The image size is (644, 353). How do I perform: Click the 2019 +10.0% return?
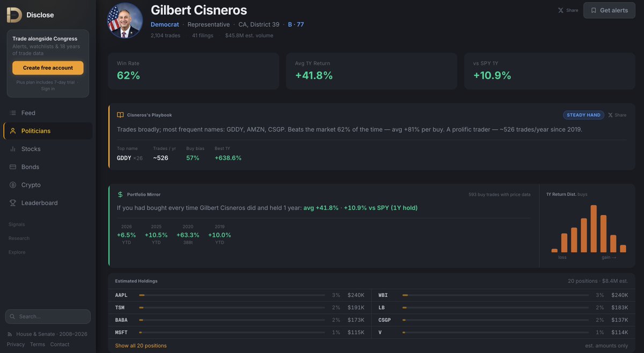point(219,235)
